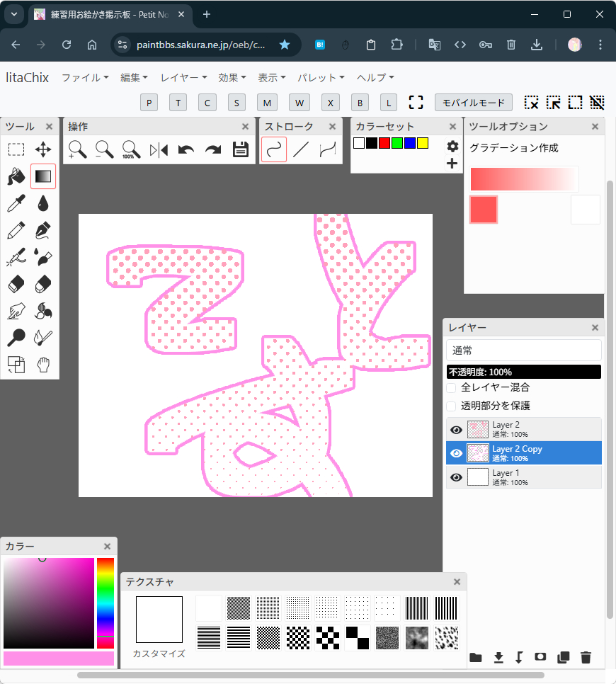Click the flip horizontal icon
Image resolution: width=616 pixels, height=684 pixels.
[159, 149]
